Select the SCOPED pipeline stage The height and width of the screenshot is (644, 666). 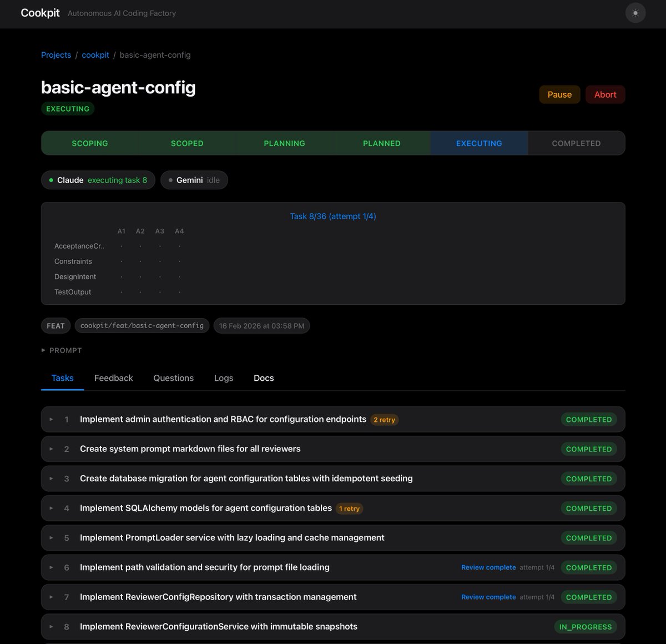coord(187,143)
